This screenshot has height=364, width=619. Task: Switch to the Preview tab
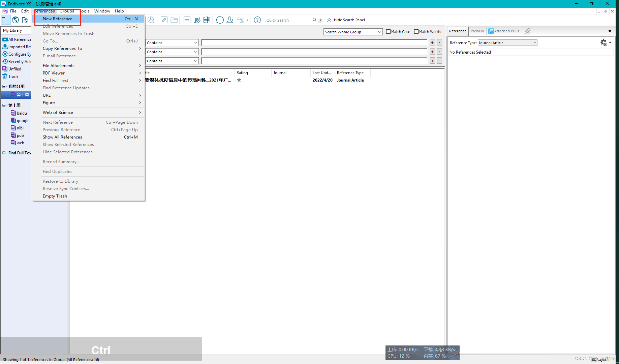click(x=477, y=31)
